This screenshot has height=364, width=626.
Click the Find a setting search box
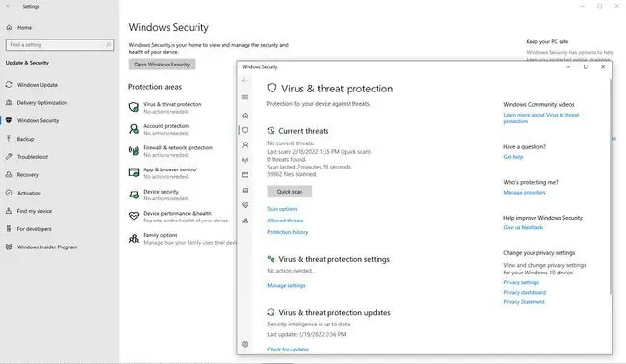pyautogui.click(x=60, y=45)
